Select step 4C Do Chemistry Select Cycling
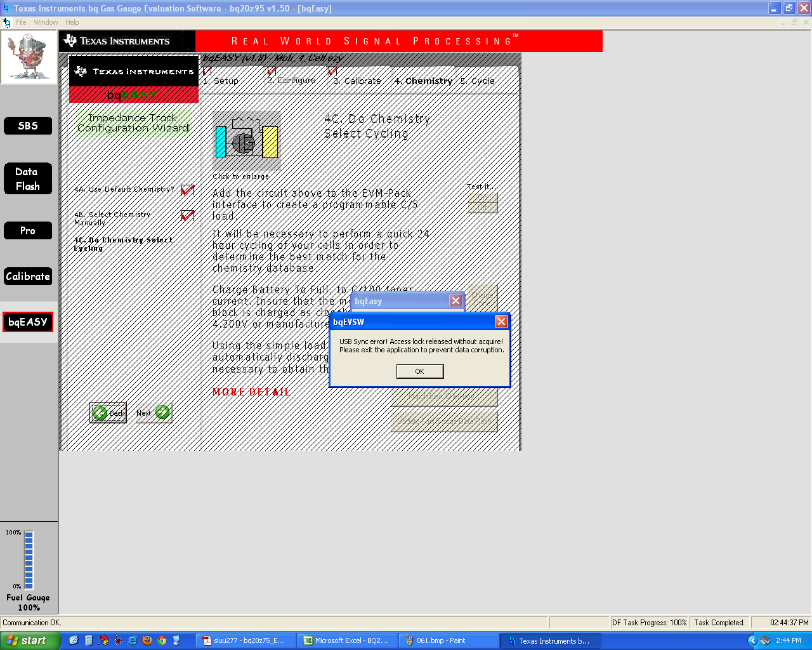812x650 pixels. coord(123,244)
